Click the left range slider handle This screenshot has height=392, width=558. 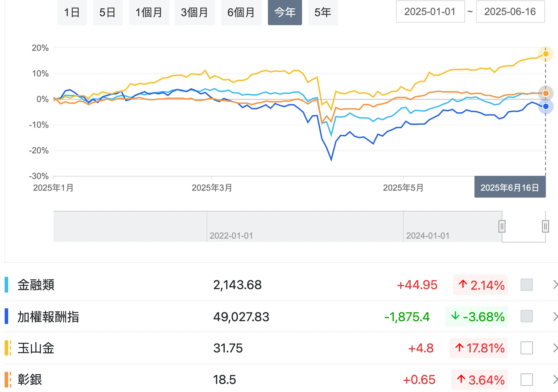502,226
